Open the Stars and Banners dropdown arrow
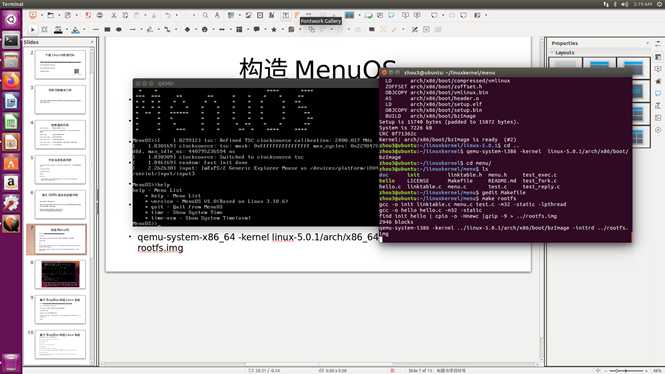The height and width of the screenshot is (374, 665). coord(282,30)
